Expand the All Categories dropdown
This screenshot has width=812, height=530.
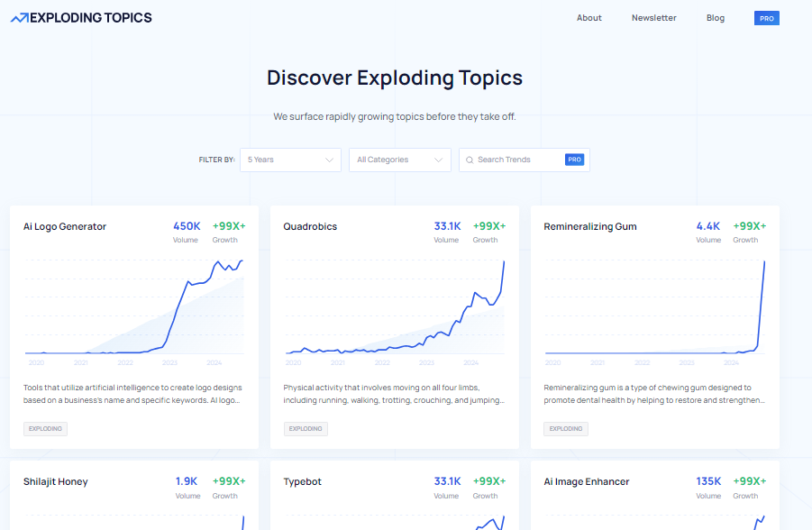click(400, 160)
